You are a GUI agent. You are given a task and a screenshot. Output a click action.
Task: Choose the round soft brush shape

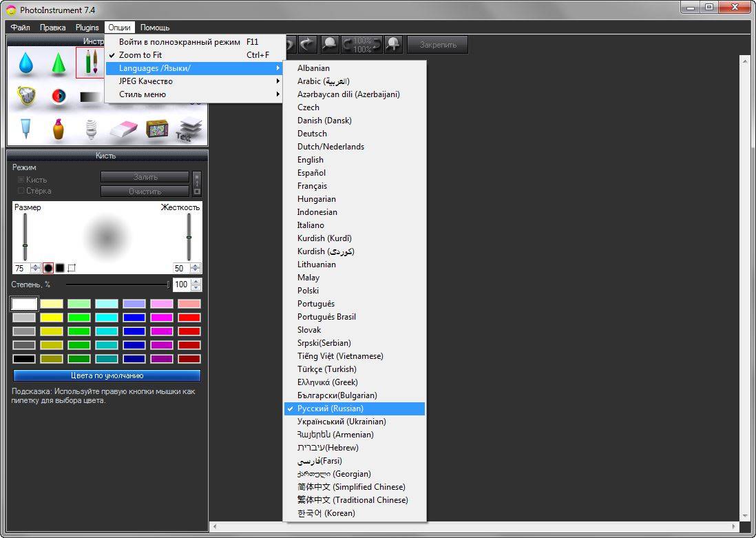48,268
